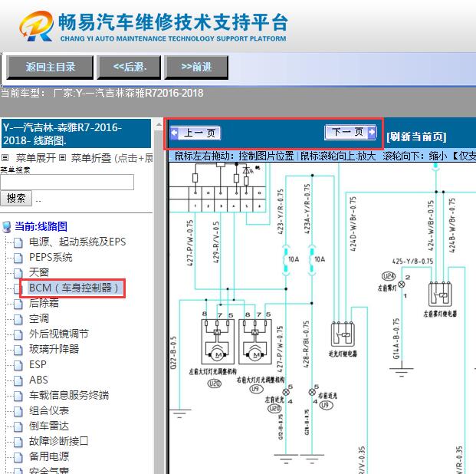Click the G14A-B-0.75 ground wire label
Viewport: 476px width, 474px height.
point(396,339)
